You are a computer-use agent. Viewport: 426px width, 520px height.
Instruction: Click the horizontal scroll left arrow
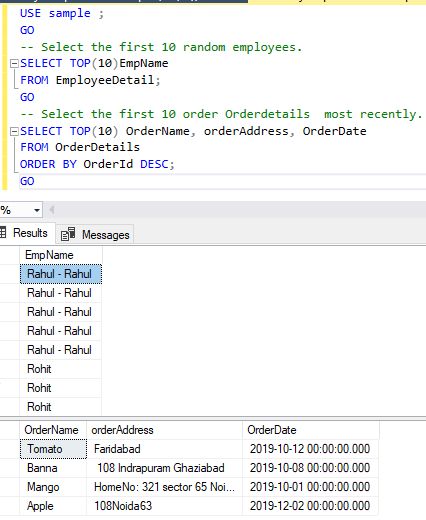coord(52,210)
